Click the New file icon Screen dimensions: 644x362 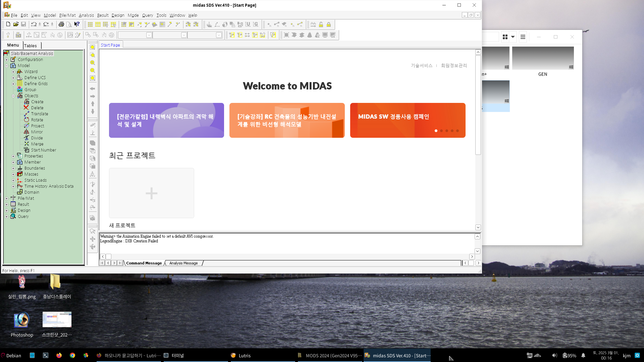(x=8, y=24)
